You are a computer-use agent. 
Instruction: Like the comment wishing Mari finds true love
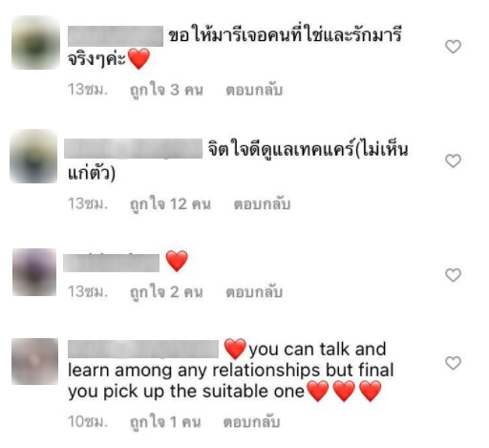(x=453, y=47)
